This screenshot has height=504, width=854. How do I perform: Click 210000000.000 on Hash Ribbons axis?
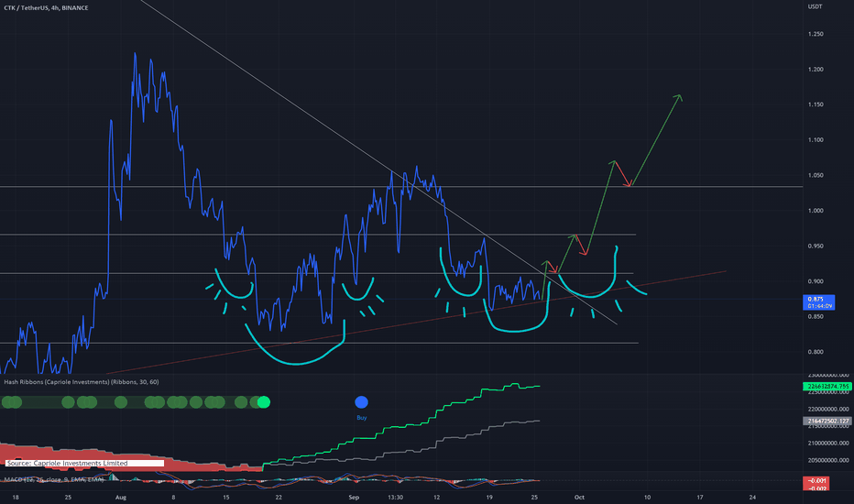click(827, 443)
